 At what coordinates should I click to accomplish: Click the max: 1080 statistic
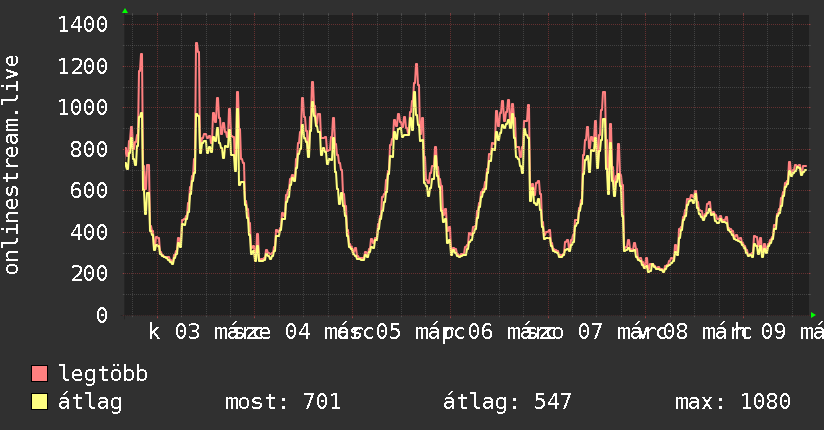(733, 402)
